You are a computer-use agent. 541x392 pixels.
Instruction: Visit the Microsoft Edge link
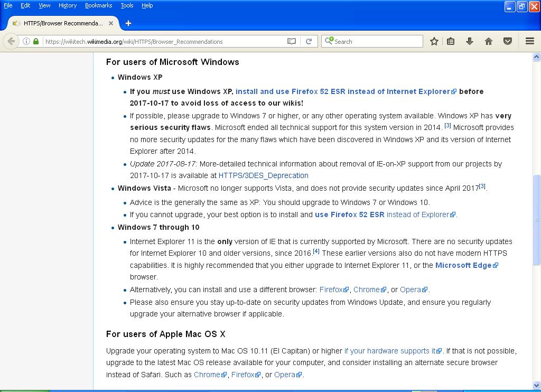pyautogui.click(x=467, y=265)
